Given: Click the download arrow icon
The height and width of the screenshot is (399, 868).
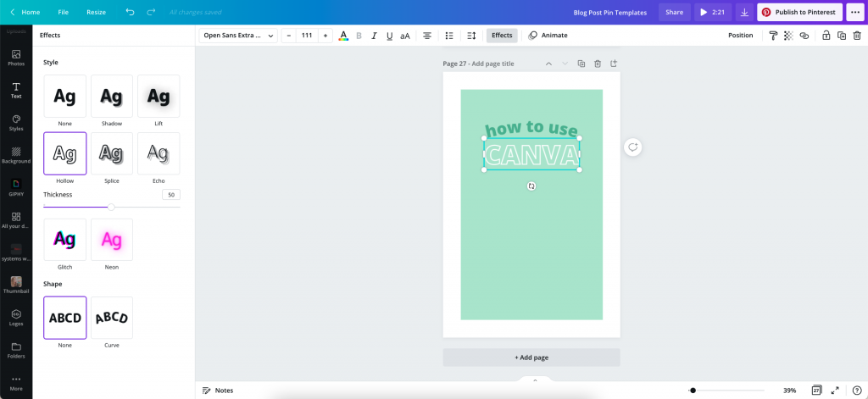Looking at the screenshot, I should pos(744,12).
